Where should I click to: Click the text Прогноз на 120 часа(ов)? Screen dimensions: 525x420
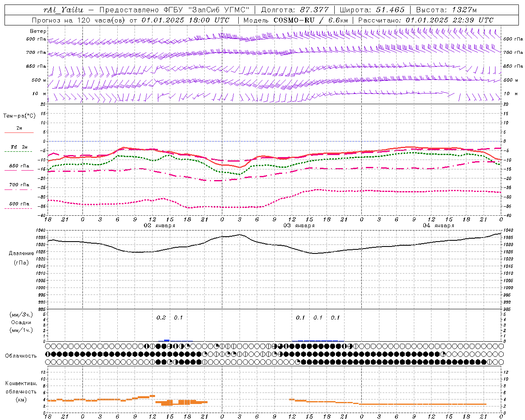point(79,20)
